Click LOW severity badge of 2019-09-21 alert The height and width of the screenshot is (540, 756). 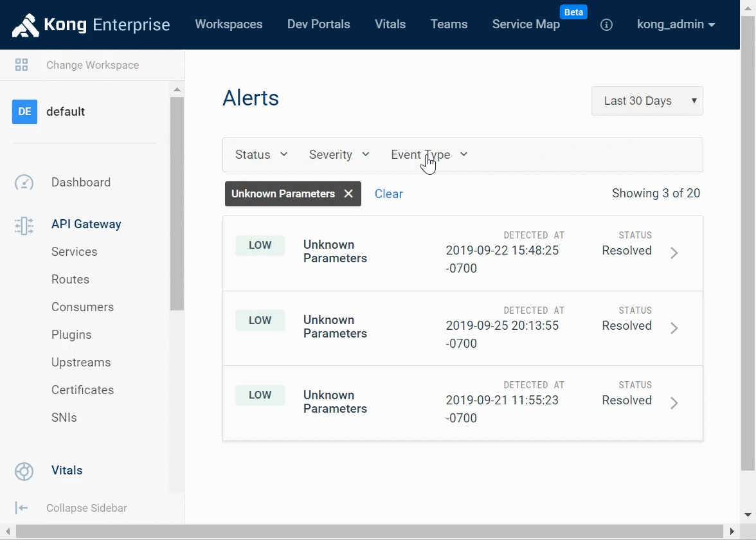tap(260, 395)
